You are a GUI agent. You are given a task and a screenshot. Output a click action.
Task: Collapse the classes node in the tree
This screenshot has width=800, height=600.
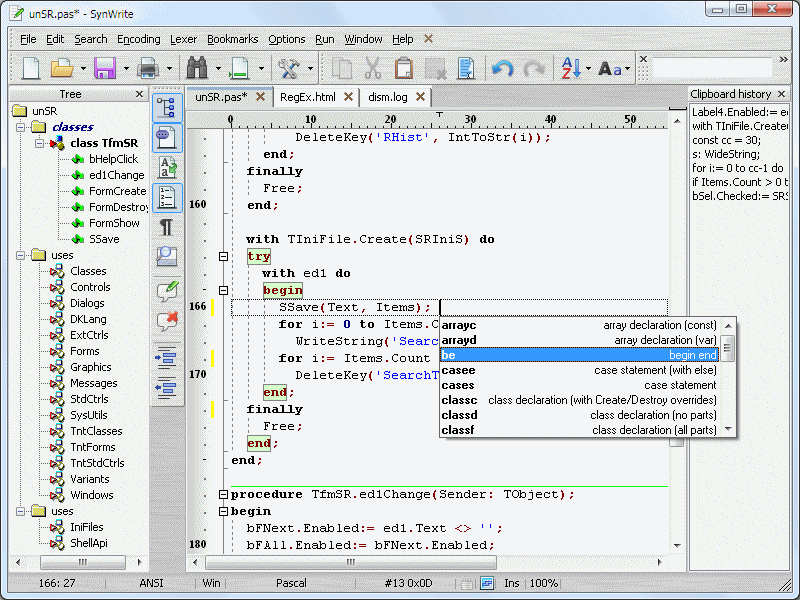click(19, 127)
